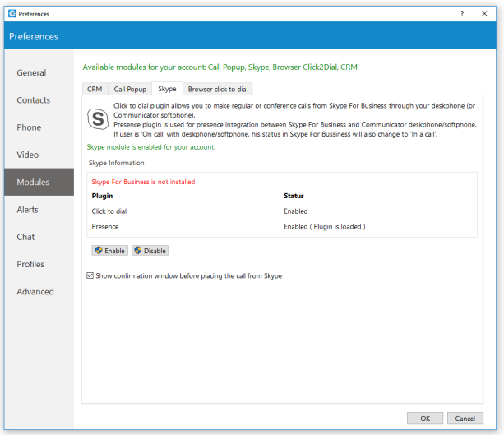Go to Chat preferences
Image resolution: width=504 pixels, height=435 pixels.
39,237
